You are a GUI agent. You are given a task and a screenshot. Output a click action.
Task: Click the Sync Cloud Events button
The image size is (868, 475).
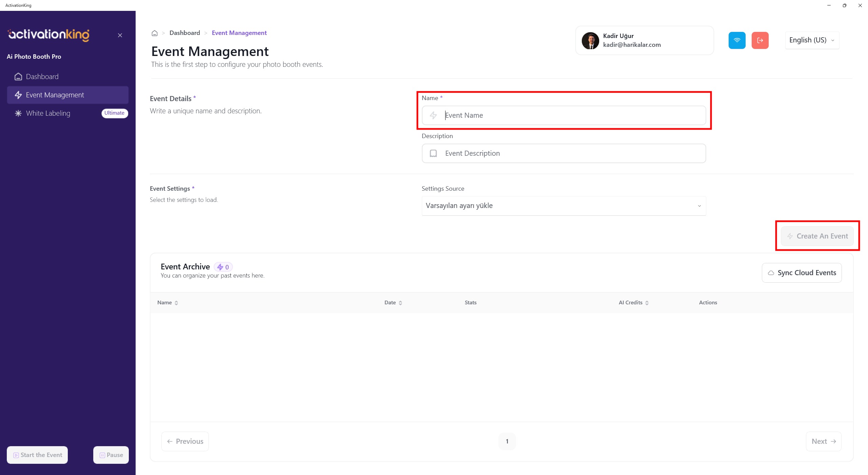pyautogui.click(x=802, y=273)
